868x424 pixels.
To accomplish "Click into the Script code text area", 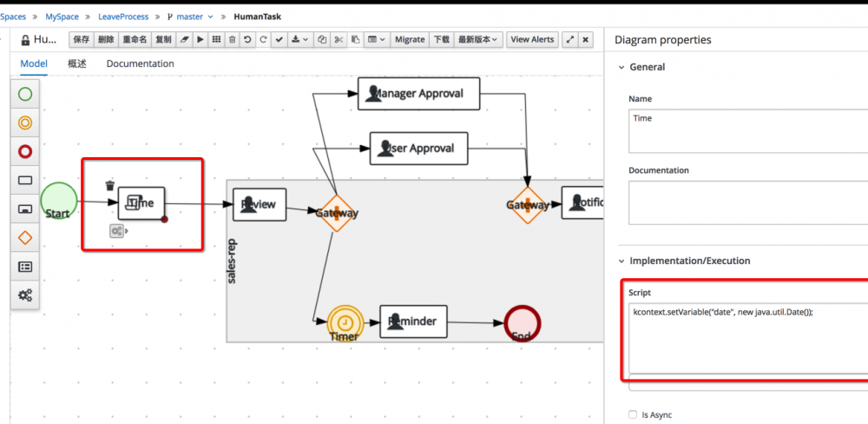I will [x=748, y=338].
